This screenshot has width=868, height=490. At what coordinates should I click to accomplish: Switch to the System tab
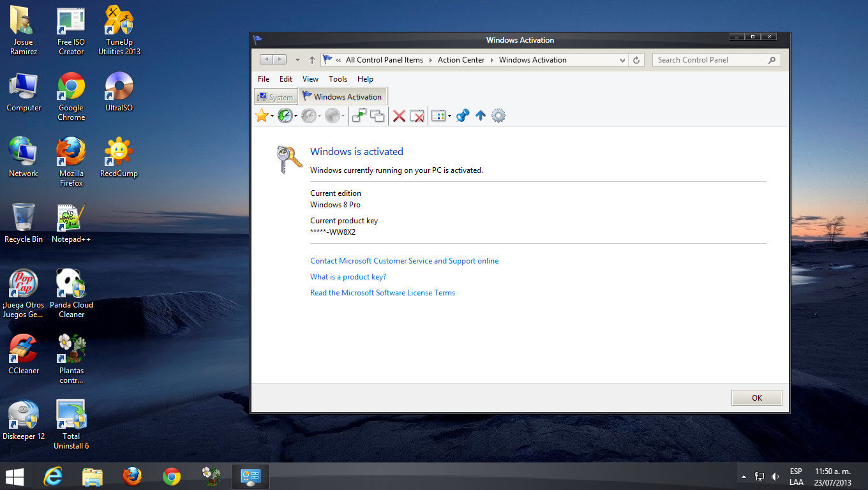[276, 97]
